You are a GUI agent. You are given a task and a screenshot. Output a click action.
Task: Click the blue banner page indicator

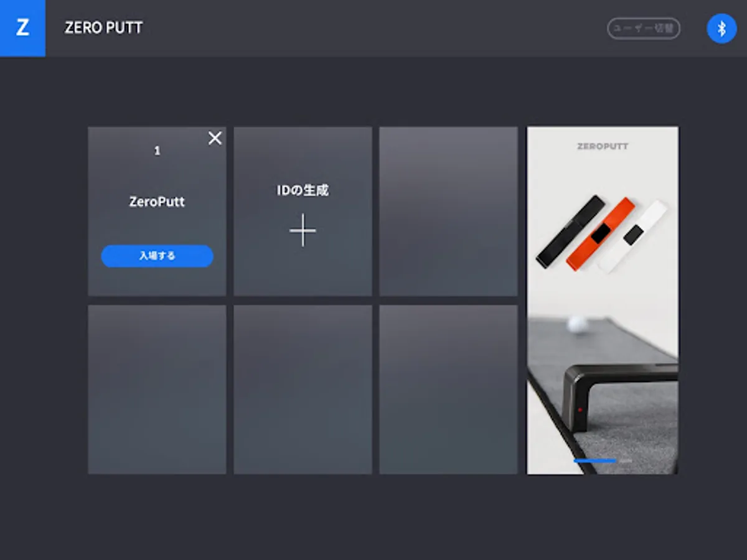coord(594,460)
